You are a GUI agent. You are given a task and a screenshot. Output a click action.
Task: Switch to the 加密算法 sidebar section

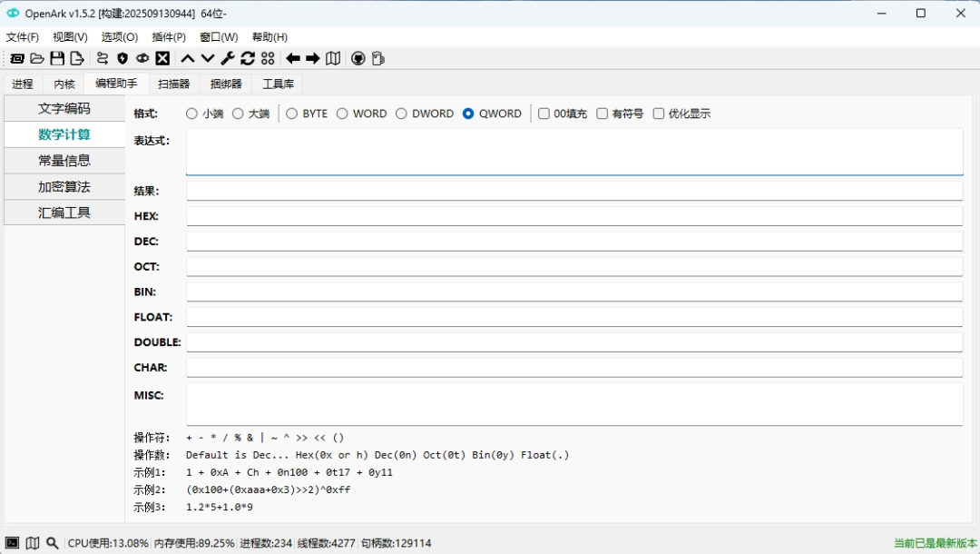coord(64,186)
